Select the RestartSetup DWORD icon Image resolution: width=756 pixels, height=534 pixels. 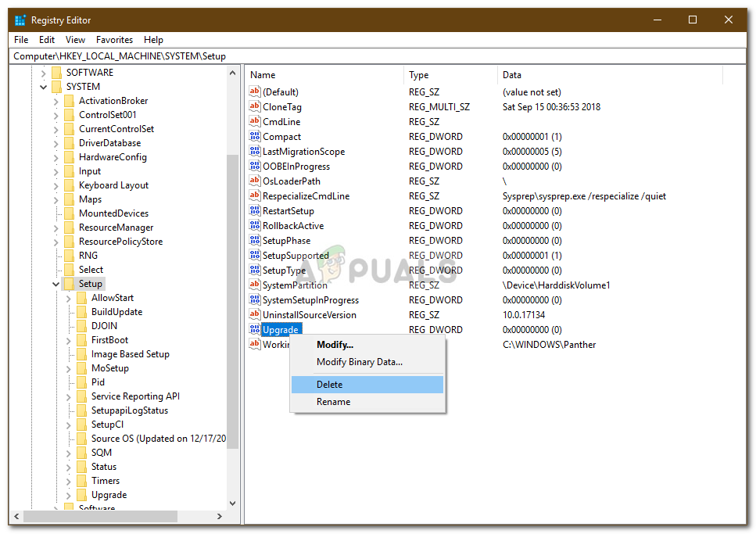click(x=255, y=210)
